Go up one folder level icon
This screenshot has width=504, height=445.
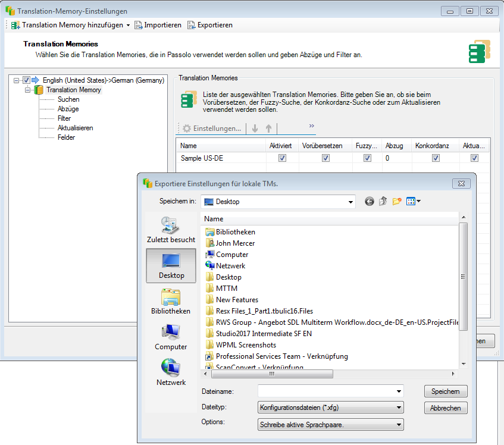pyautogui.click(x=383, y=202)
